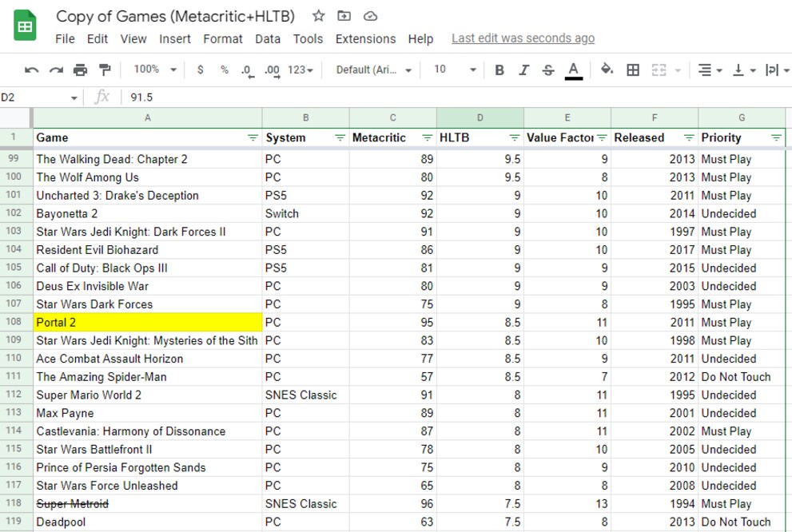Open the Google Sheets home icon

pyautogui.click(x=24, y=26)
